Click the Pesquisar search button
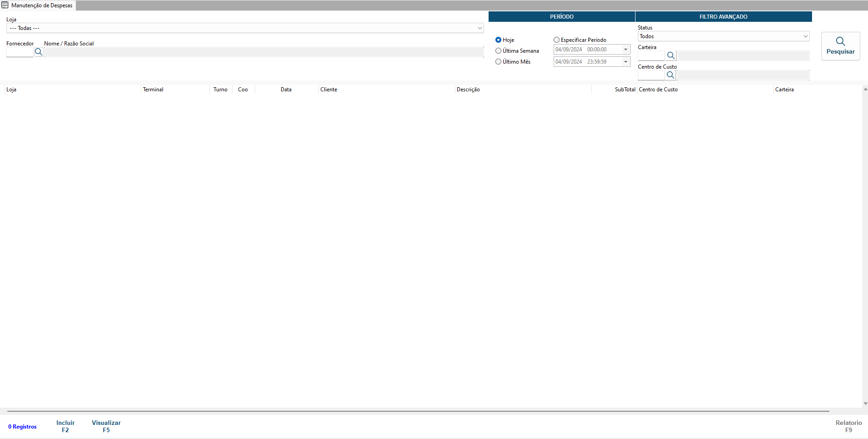This screenshot has height=439, width=868. 840,46
